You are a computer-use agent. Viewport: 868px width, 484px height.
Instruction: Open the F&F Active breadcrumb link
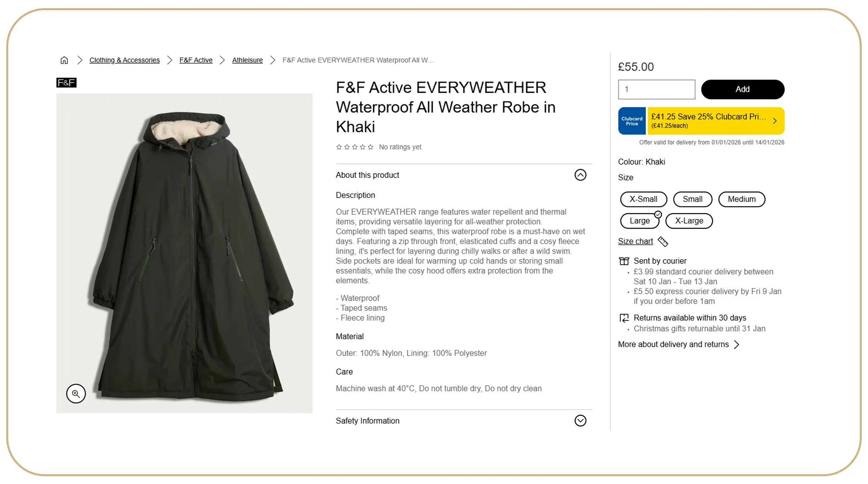pyautogui.click(x=196, y=60)
